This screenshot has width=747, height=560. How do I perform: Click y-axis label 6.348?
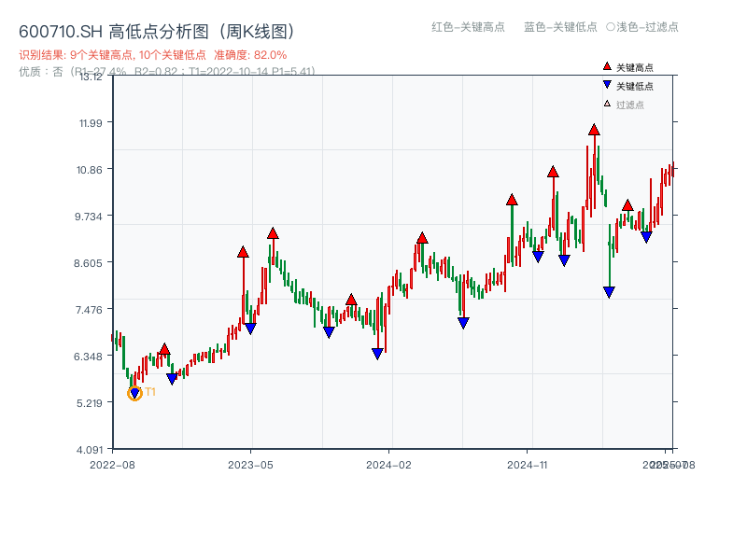tap(88, 357)
